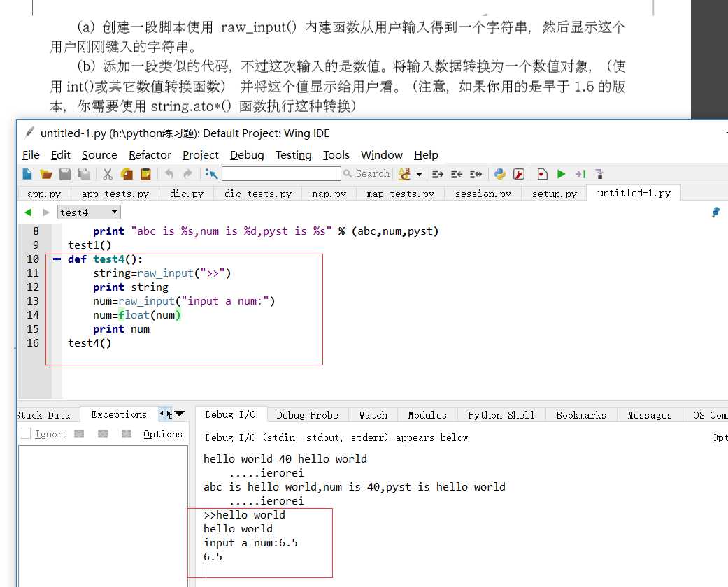Viewport: 728px width, 587px height.
Task: Click third gray icon before Options
Action: point(127,434)
